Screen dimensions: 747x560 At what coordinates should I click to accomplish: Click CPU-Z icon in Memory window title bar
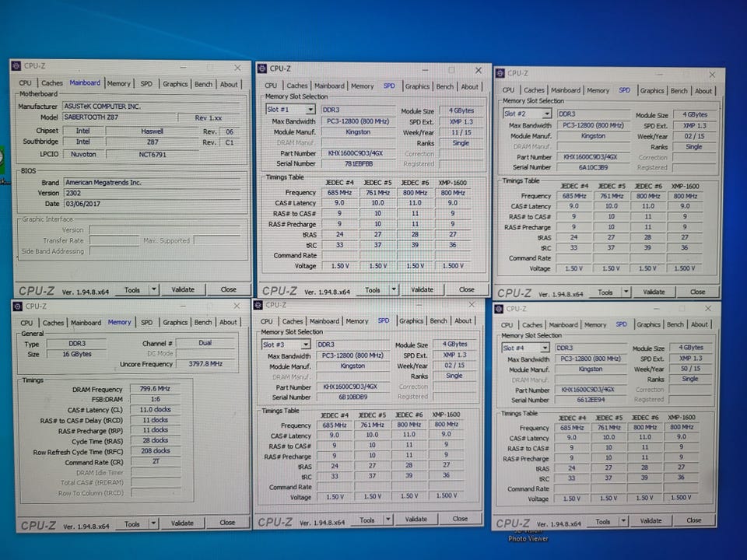tap(18, 306)
